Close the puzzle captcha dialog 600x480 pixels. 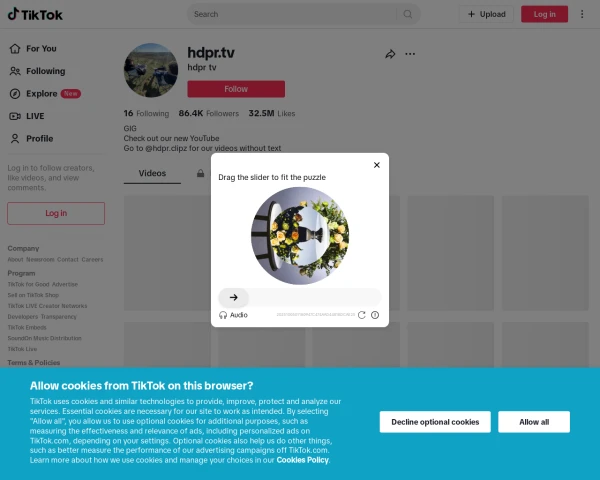coord(377,165)
